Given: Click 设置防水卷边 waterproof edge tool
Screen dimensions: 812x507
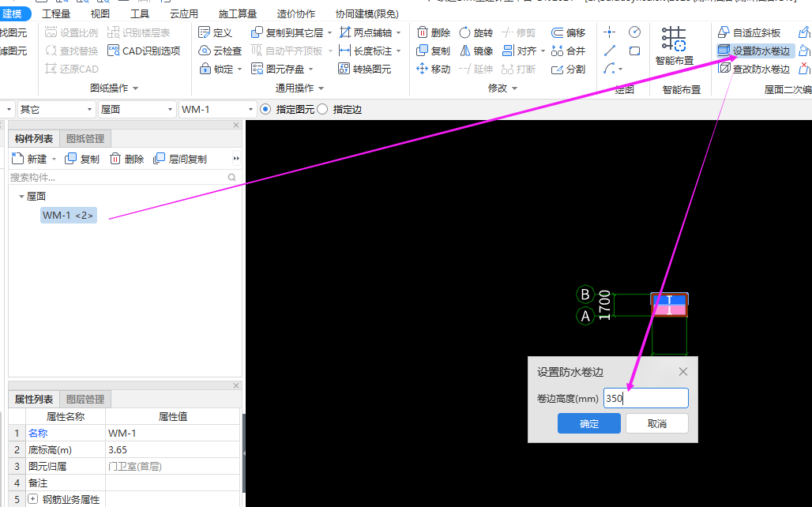Looking at the screenshot, I should [x=754, y=51].
